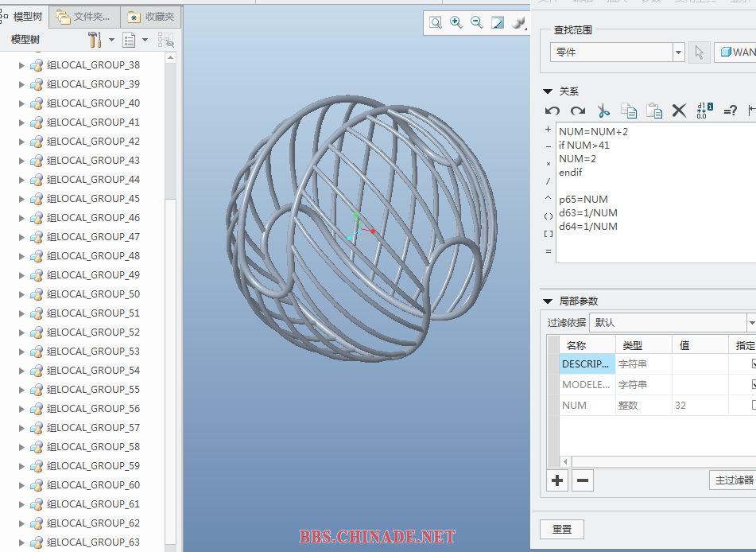The height and width of the screenshot is (552, 756).
Task: Open the 零件 look-in scope dropdown
Action: tap(678, 52)
